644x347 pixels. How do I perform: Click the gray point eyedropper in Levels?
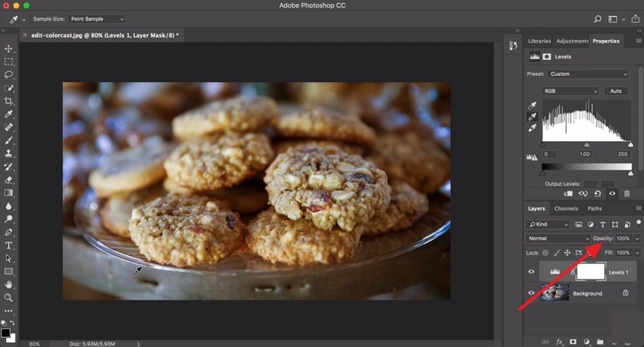click(x=533, y=117)
